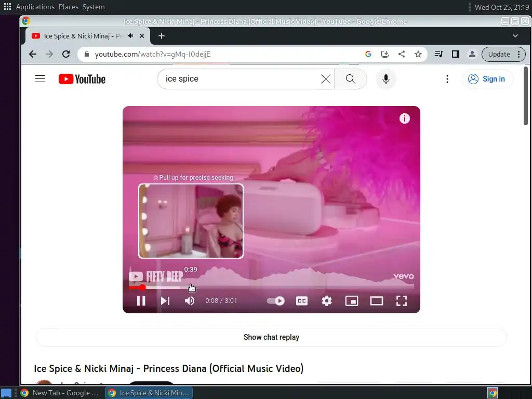Toggle the autoplay switch
Screen dimensions: 532x399
(x=275, y=301)
